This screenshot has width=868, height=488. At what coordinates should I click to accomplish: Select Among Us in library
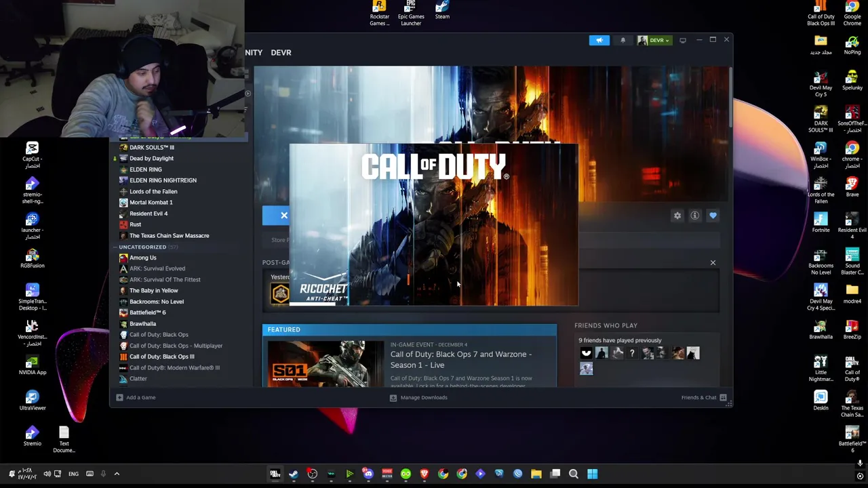click(x=142, y=258)
